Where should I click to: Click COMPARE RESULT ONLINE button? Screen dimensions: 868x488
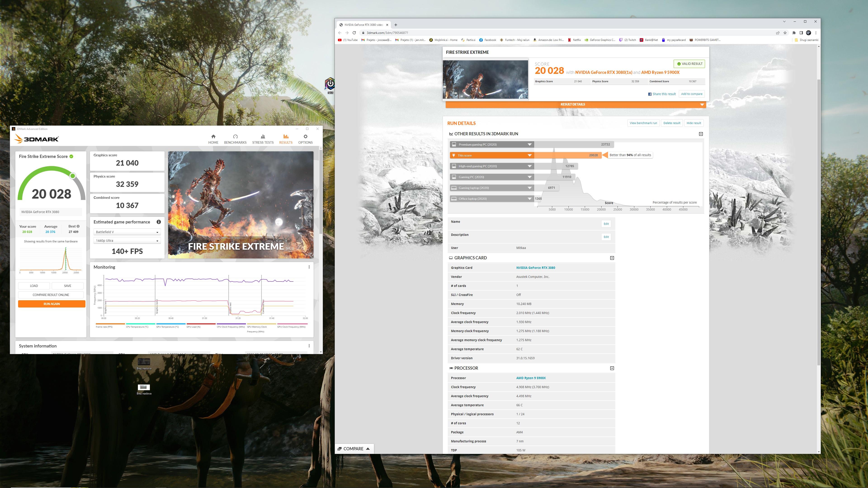tap(51, 295)
